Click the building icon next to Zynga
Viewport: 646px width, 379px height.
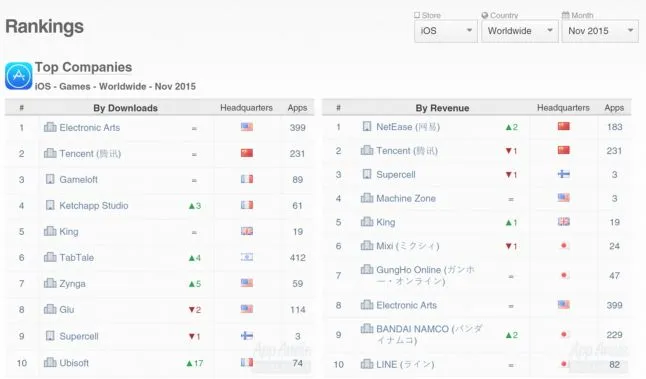[x=50, y=283]
